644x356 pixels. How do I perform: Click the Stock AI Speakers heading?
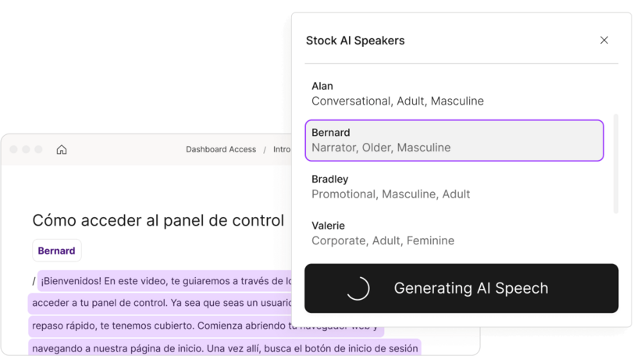(x=355, y=41)
